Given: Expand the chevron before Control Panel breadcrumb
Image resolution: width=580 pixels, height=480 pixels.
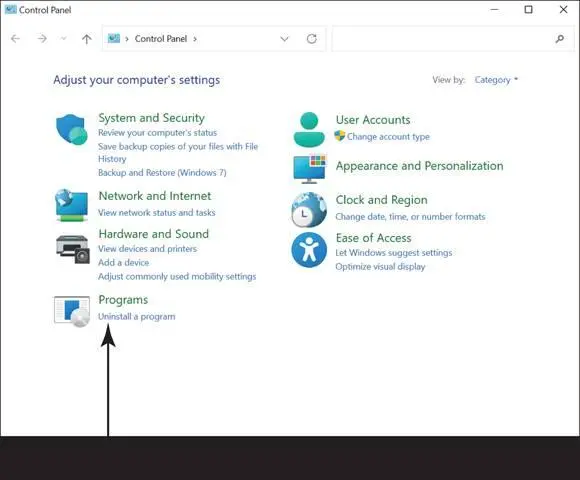Looking at the screenshot, I should 127,38.
